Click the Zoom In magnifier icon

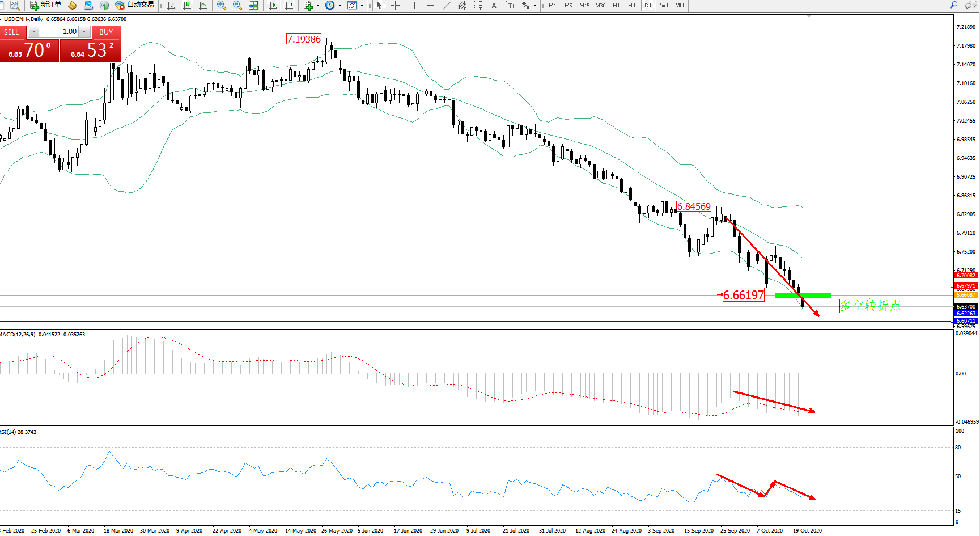tap(222, 5)
